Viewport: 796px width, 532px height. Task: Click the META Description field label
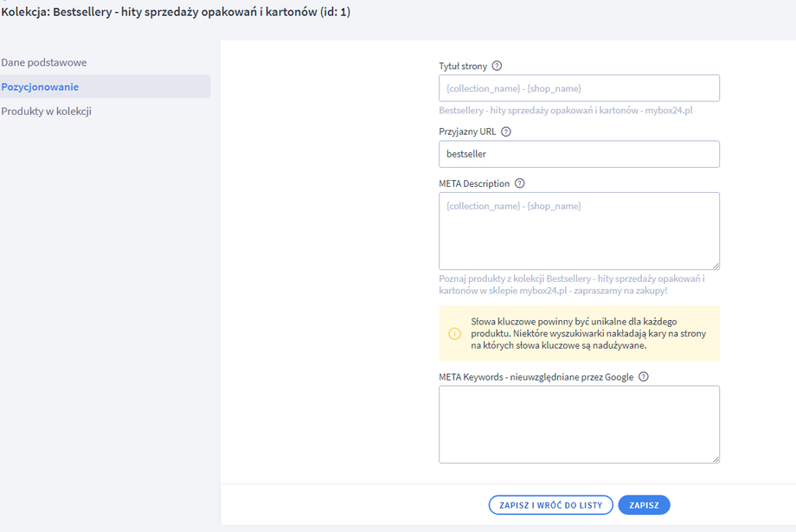click(474, 183)
